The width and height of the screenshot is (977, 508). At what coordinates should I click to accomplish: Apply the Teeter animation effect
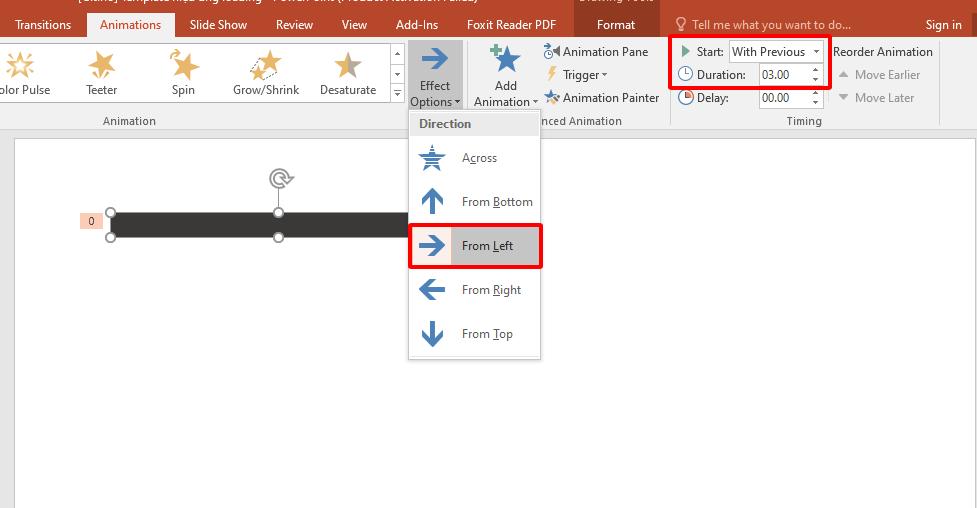tap(102, 73)
